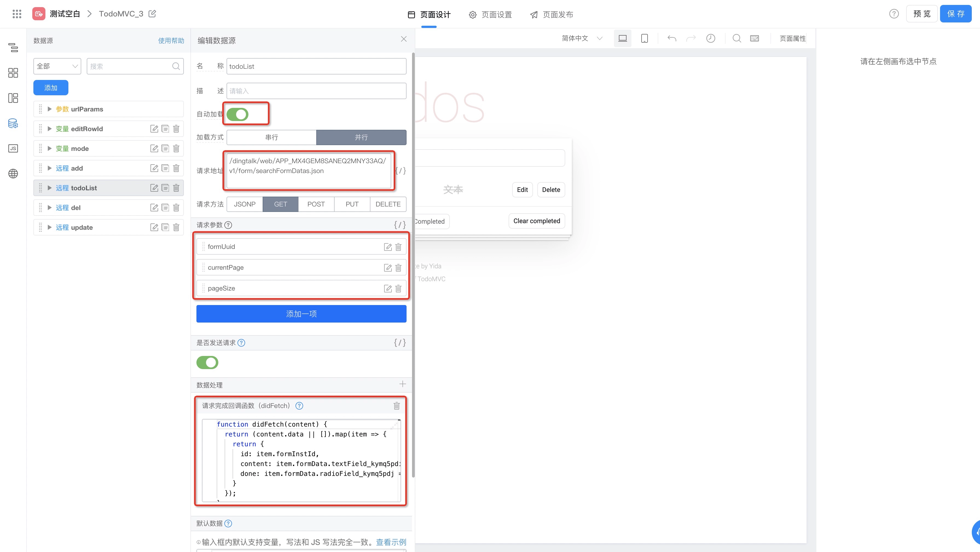Switch to mobile device preview icon
The width and height of the screenshot is (980, 552).
coord(645,38)
